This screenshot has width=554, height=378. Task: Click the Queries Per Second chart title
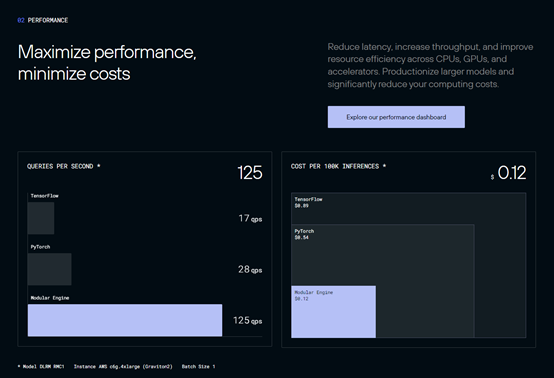[64, 166]
